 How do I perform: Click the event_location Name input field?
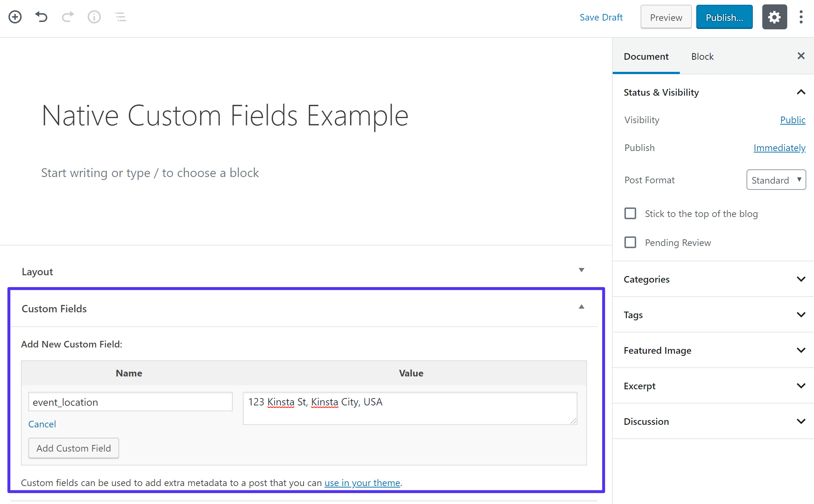tap(129, 402)
